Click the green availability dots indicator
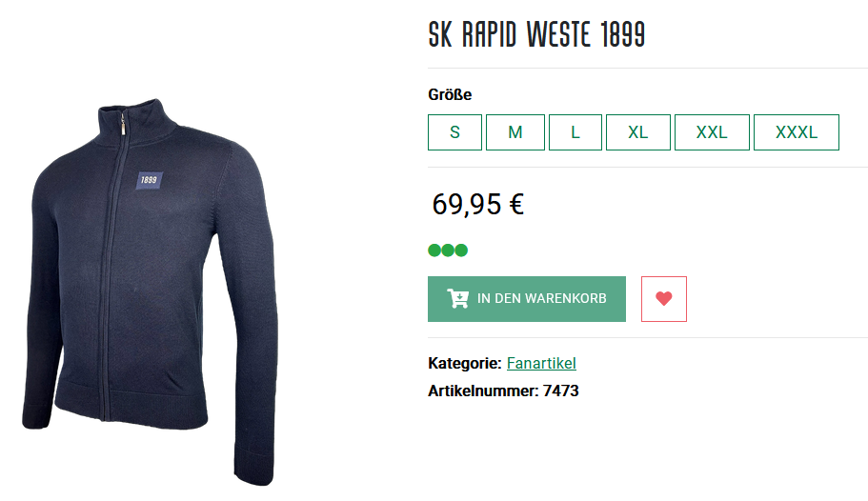 click(x=448, y=250)
